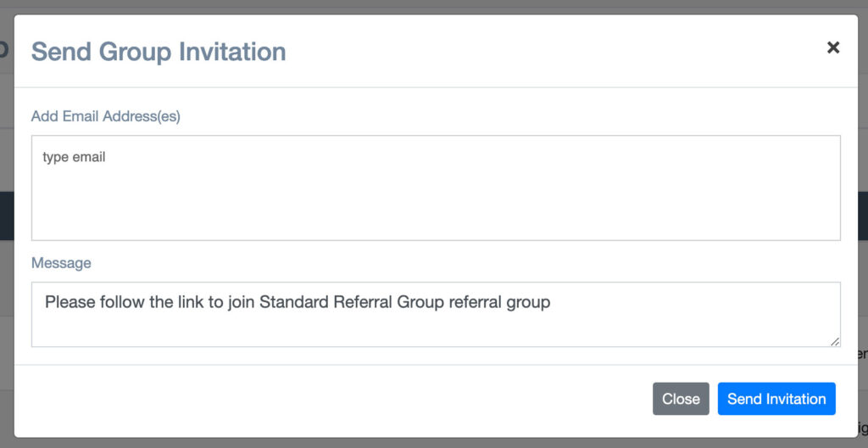Click the 'Add Email Address(es)' label

point(106,116)
